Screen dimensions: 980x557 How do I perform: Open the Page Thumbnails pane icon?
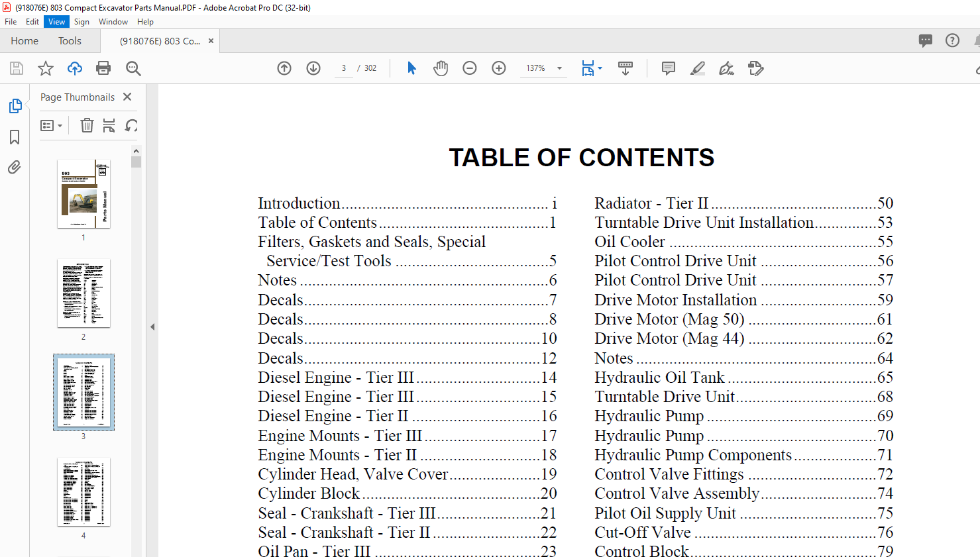coord(15,106)
